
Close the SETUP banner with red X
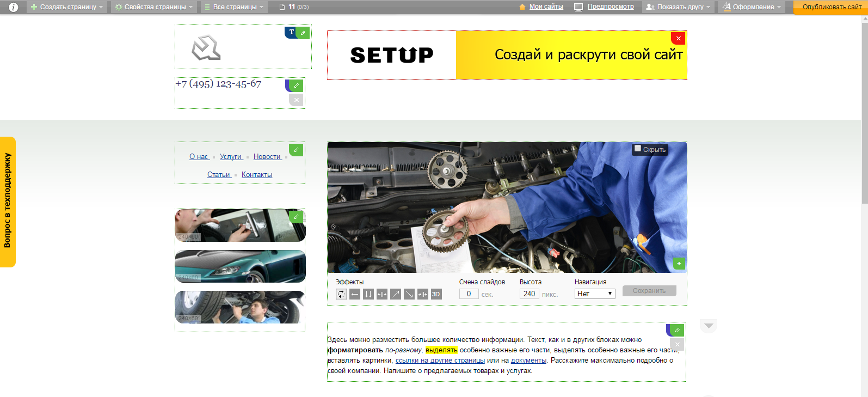click(678, 38)
